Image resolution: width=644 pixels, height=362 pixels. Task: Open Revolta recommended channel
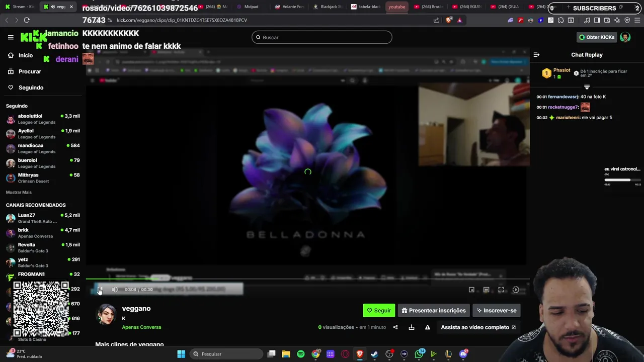(43, 247)
